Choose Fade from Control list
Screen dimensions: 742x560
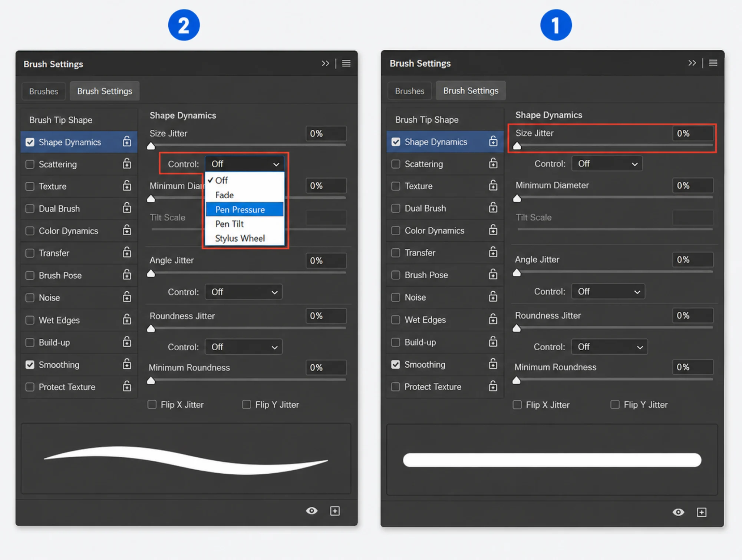point(245,195)
